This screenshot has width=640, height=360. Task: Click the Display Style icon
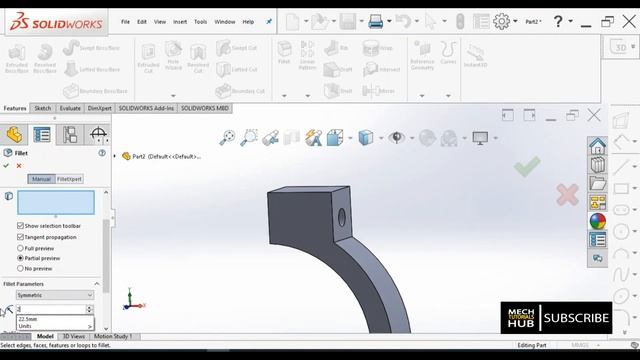pos(366,138)
